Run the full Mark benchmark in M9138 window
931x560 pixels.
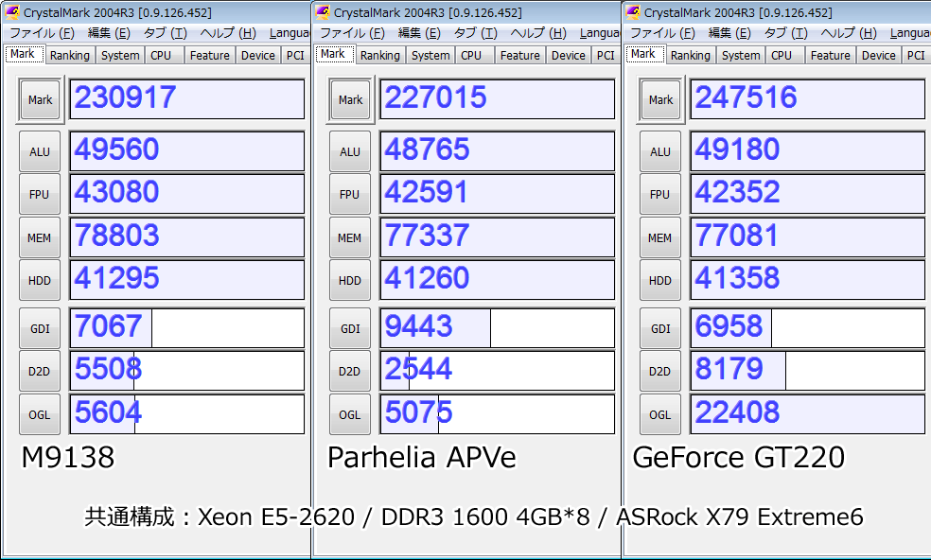coord(40,99)
